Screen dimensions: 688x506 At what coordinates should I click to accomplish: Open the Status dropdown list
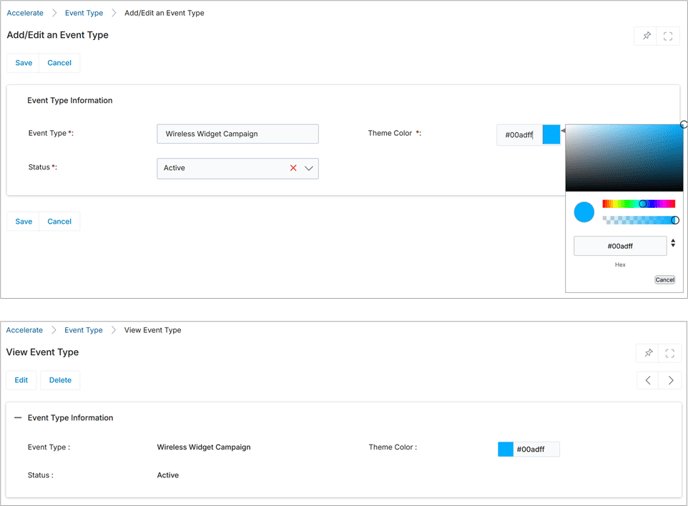tap(309, 168)
